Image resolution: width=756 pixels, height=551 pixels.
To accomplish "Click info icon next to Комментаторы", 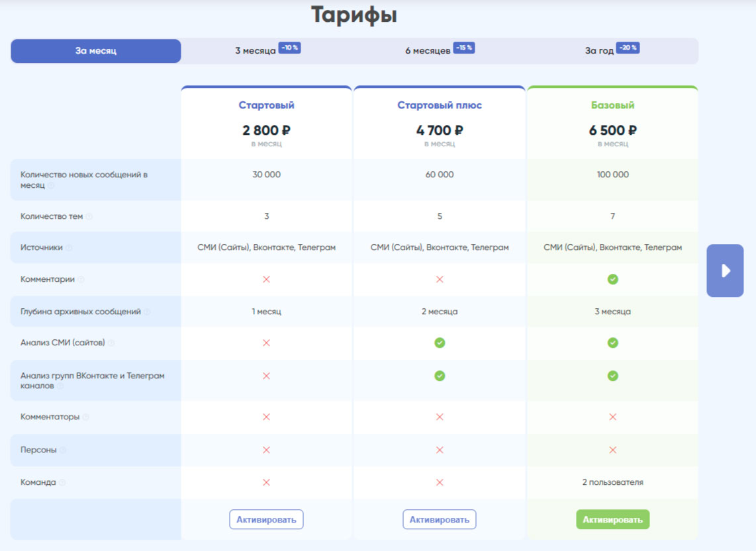I will point(86,417).
